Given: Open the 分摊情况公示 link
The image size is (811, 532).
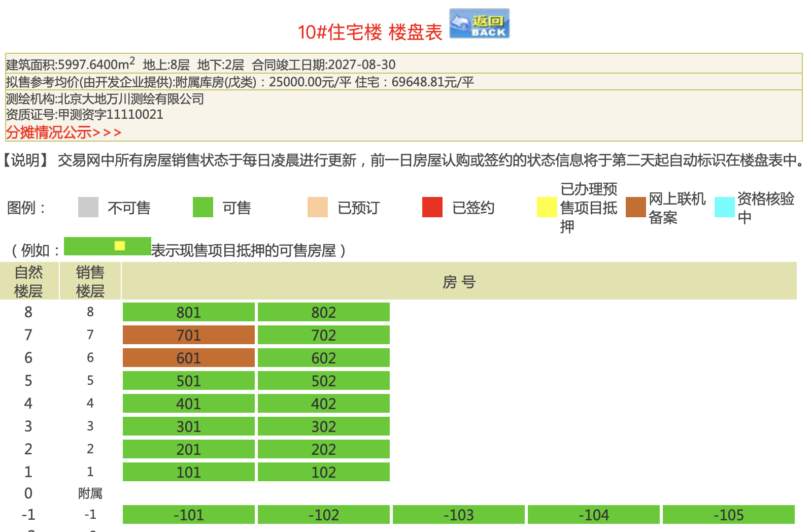Looking at the screenshot, I should click(63, 132).
